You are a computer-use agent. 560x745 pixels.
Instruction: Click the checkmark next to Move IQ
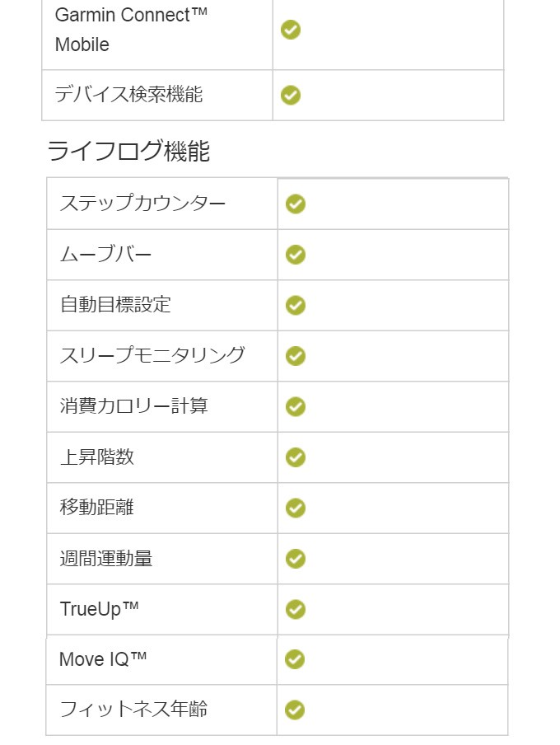(295, 659)
